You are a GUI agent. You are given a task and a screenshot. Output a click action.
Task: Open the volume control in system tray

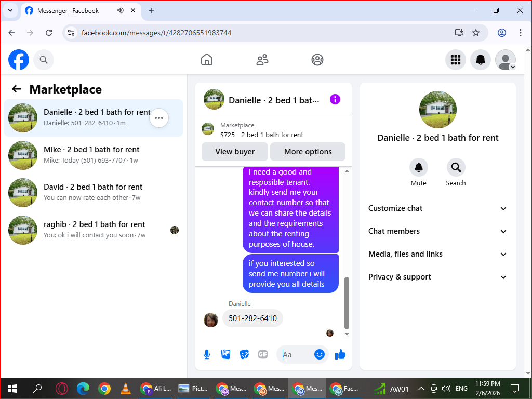click(446, 389)
